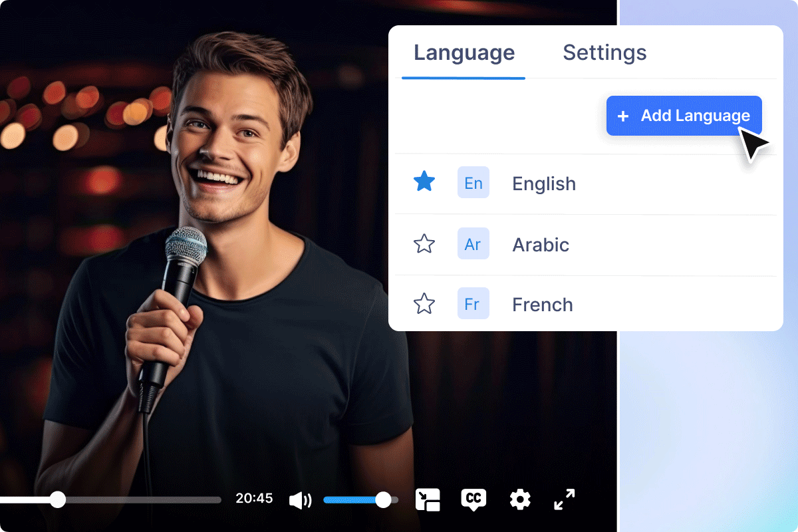
Task: Select the Language tab
Action: [464, 53]
